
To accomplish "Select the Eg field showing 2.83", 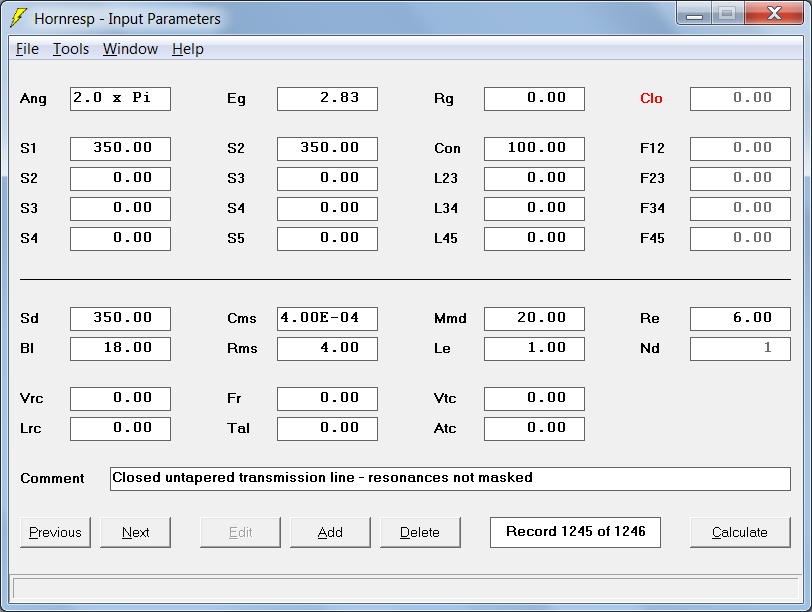I will click(x=327, y=99).
